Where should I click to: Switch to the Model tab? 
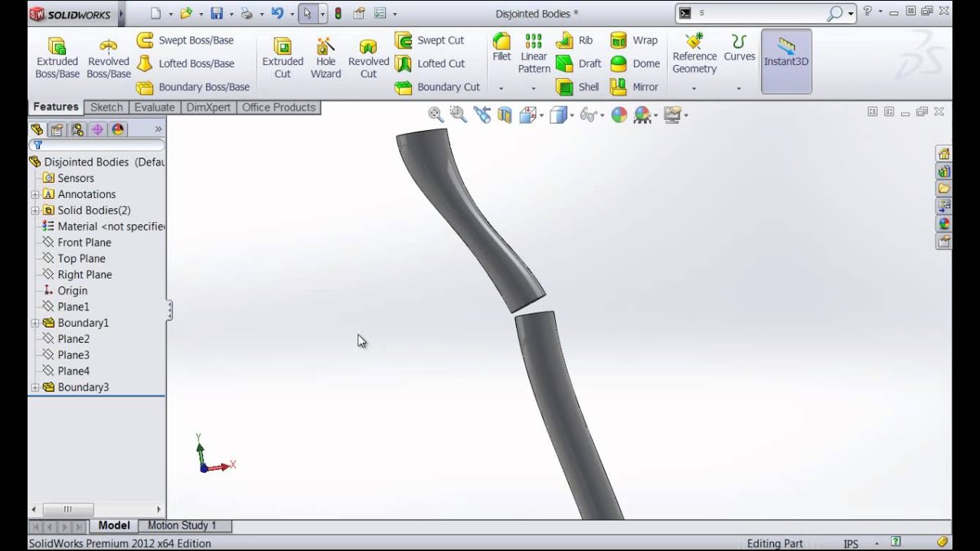pyautogui.click(x=114, y=526)
